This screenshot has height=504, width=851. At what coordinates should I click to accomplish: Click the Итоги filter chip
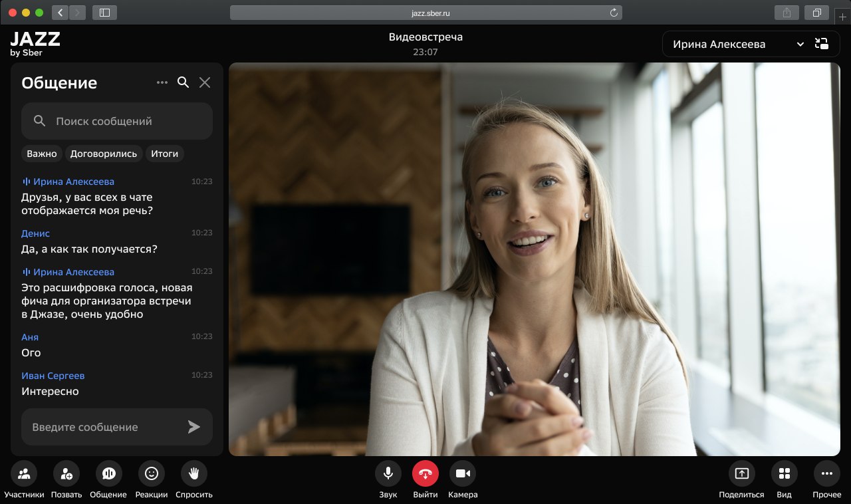[164, 154]
